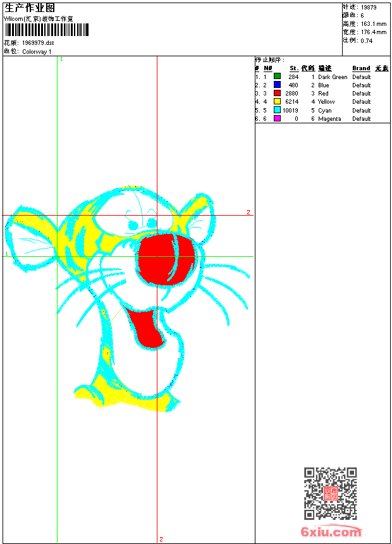Click the scale value 0.74
This screenshot has width=392, height=544.
pos(367,41)
